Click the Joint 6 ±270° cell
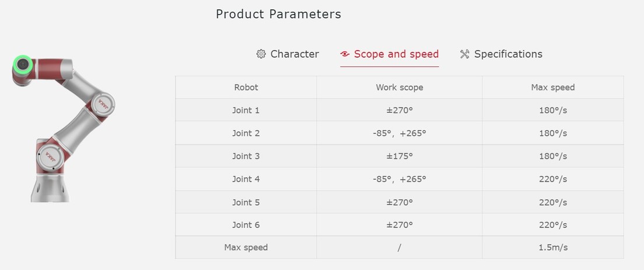 (399, 225)
